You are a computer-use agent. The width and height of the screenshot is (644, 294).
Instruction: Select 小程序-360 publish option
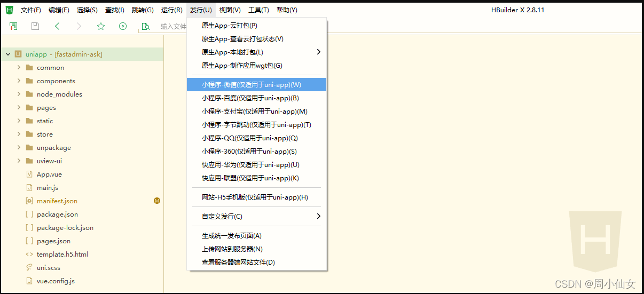point(256,152)
